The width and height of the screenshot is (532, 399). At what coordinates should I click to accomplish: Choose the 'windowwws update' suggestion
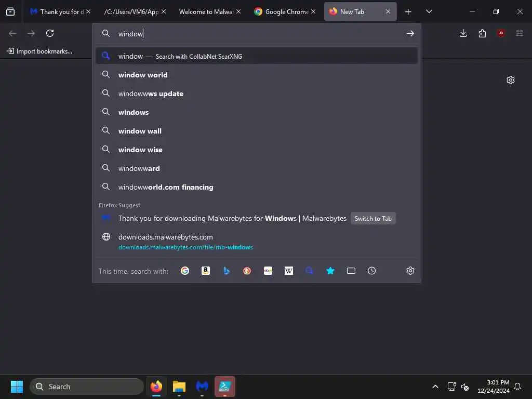(x=257, y=94)
